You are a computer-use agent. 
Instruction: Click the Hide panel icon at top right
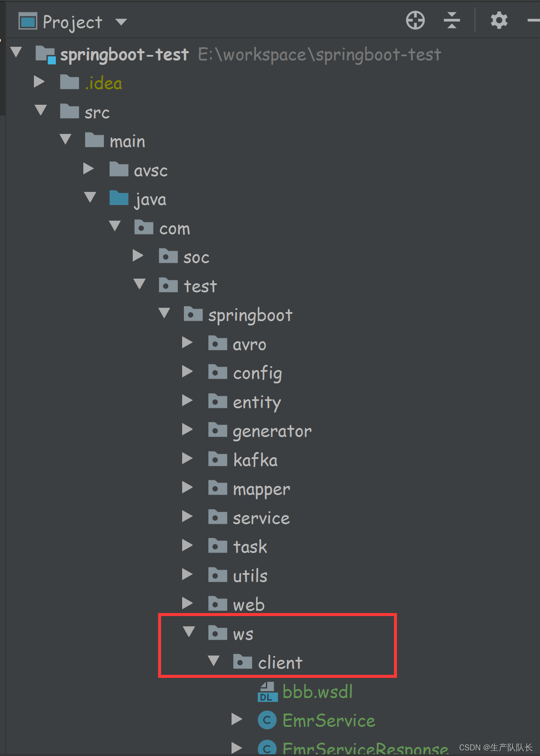(x=534, y=20)
